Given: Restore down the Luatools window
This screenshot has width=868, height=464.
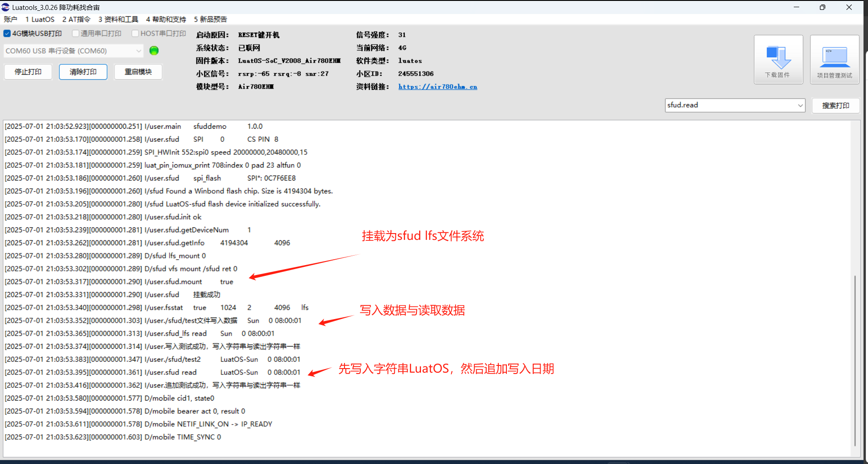Looking at the screenshot, I should pos(823,7).
